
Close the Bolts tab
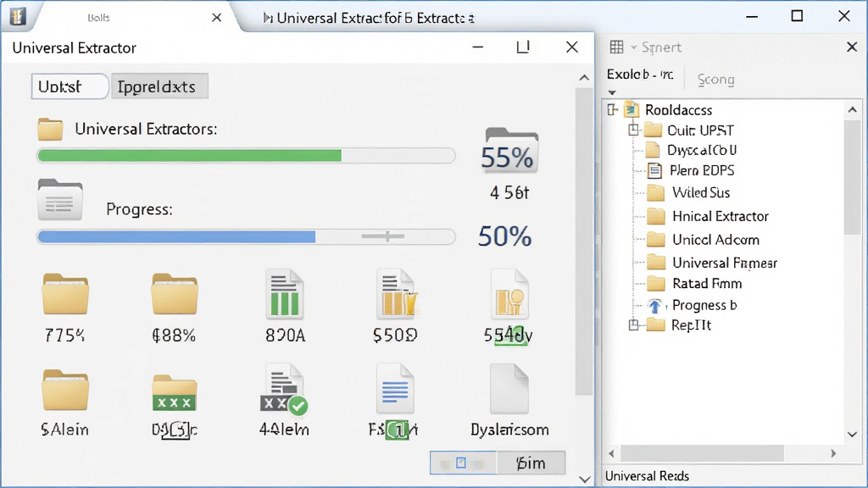216,18
